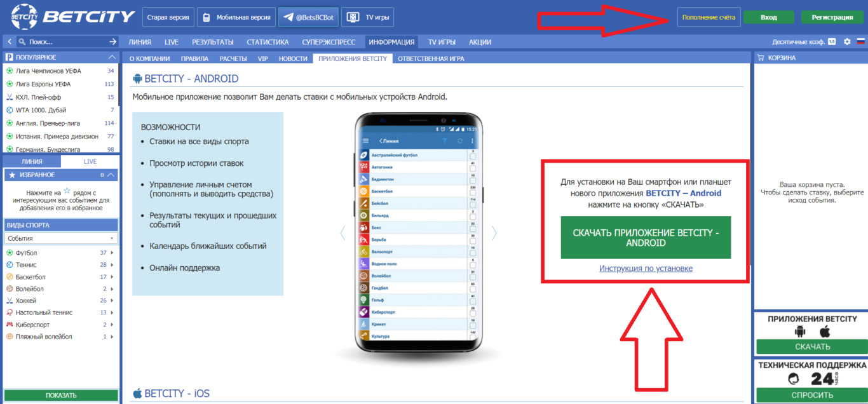Click the Russian flag language icon
This screenshot has height=404, width=868.
[x=861, y=42]
